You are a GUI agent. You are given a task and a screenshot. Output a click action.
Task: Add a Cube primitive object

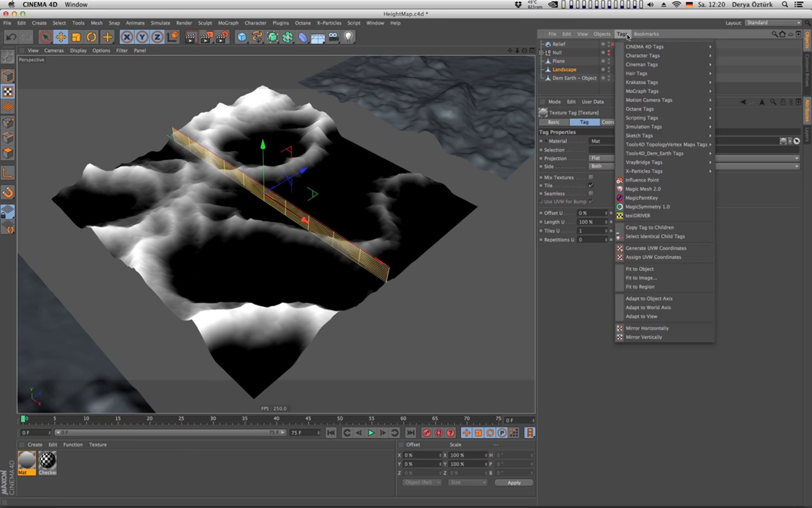[242, 37]
